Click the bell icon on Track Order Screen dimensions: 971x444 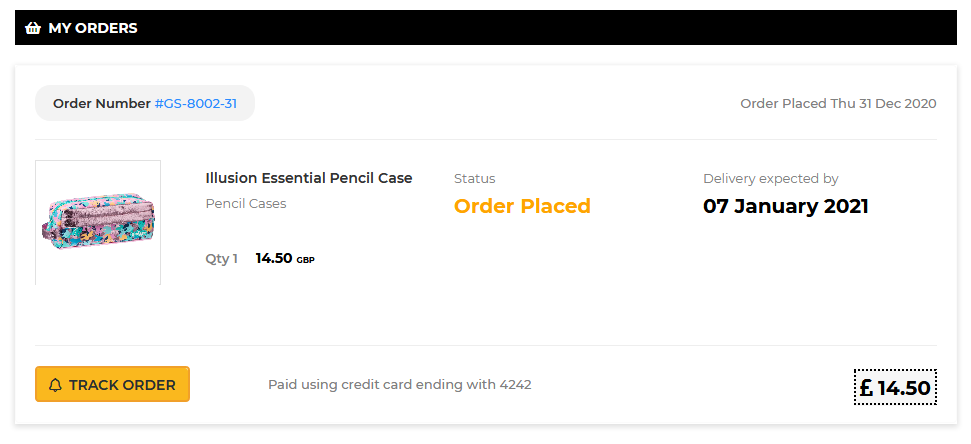[x=55, y=385]
